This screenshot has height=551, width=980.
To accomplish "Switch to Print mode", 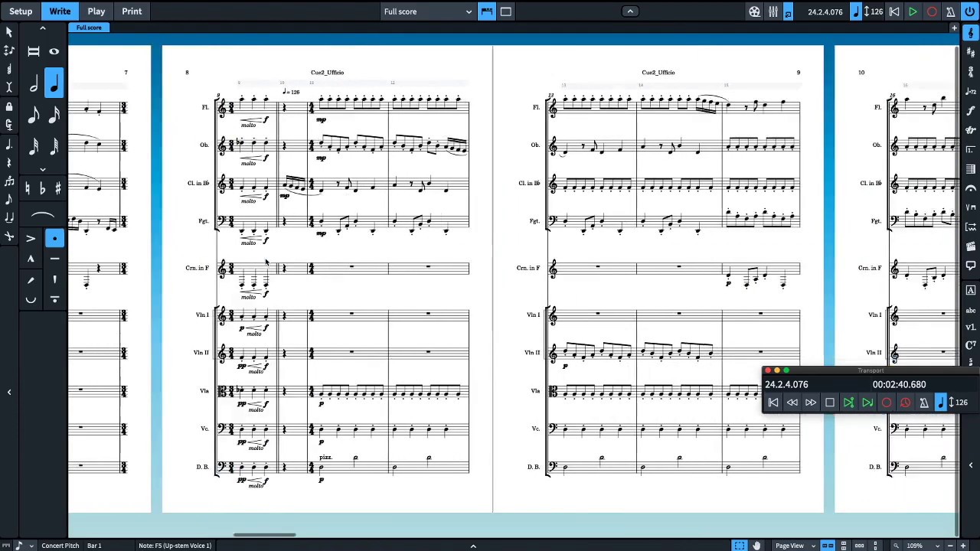I will 132,11.
